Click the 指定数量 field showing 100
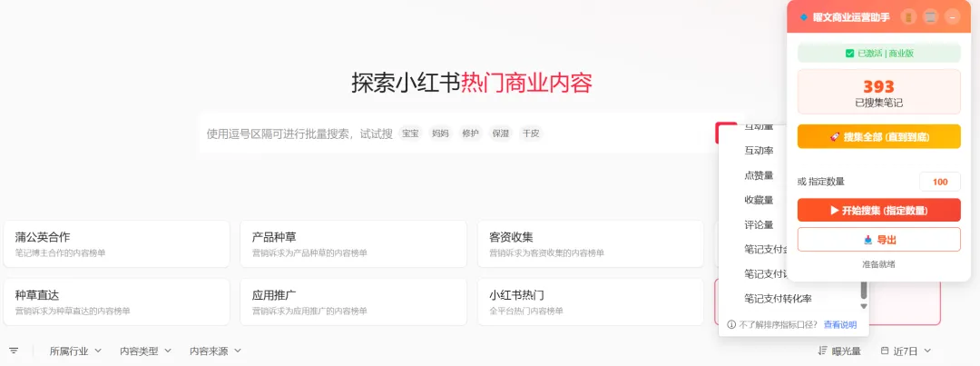Viewport: 980px width, 366px height. (x=940, y=182)
